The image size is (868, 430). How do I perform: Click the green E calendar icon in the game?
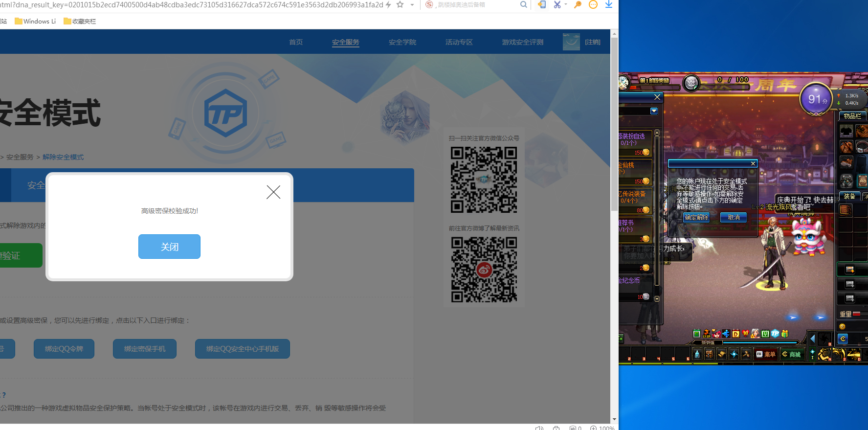(x=697, y=334)
